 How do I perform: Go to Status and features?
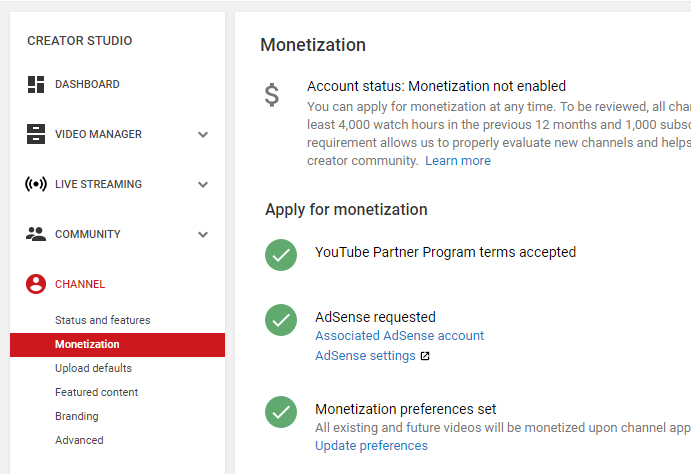click(x=102, y=320)
